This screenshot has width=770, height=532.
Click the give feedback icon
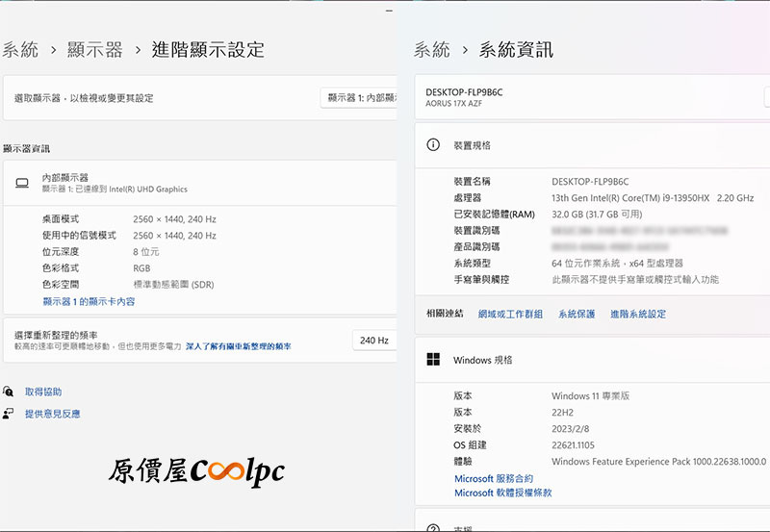8,414
